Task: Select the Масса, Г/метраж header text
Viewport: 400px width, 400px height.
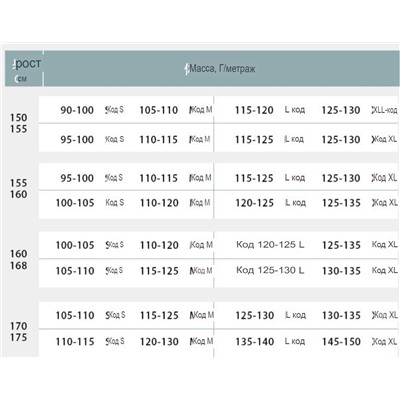Action: (x=222, y=69)
